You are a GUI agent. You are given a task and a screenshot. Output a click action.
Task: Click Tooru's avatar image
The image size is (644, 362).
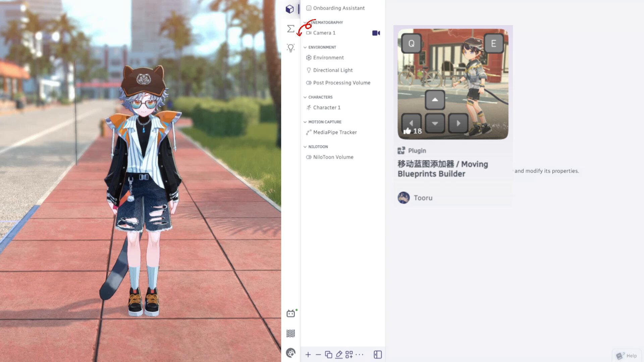(404, 198)
